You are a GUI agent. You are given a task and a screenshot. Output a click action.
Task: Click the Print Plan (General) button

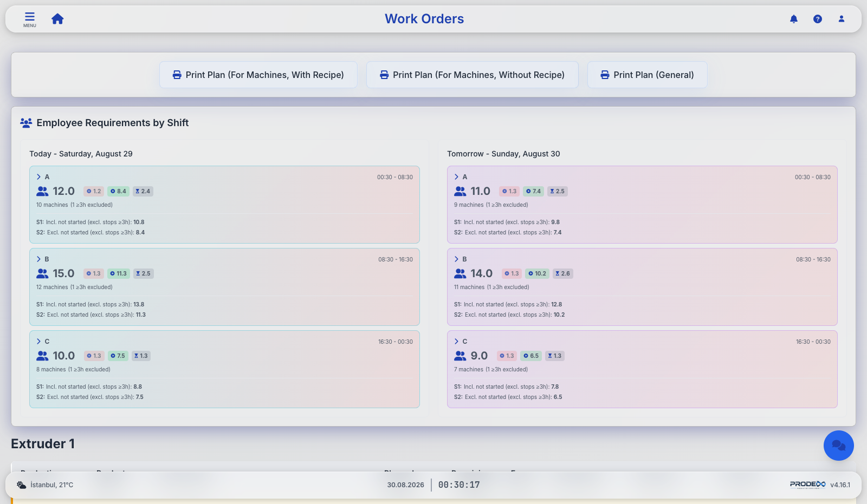pos(648,75)
